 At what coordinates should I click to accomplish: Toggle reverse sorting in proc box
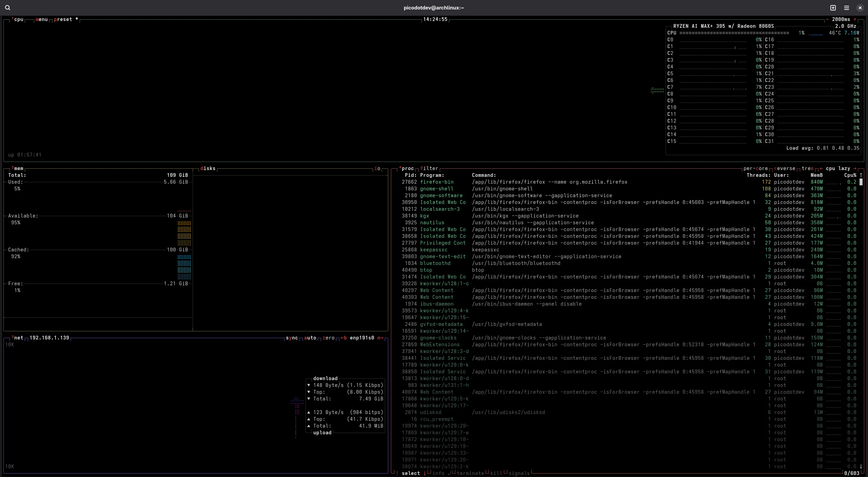point(784,168)
